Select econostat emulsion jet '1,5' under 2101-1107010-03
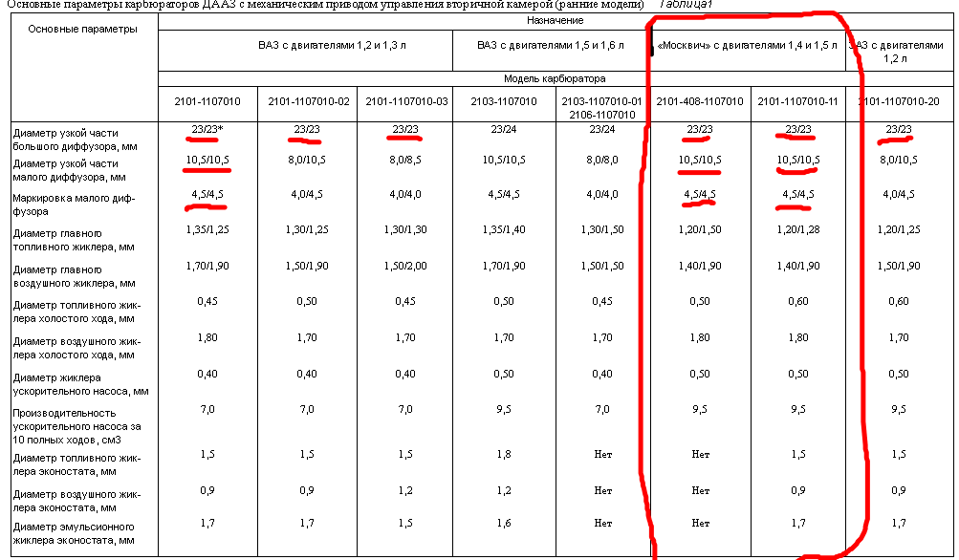 click(x=405, y=523)
